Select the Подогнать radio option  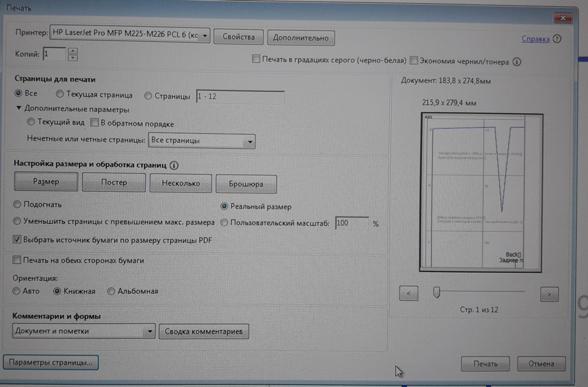coord(17,204)
